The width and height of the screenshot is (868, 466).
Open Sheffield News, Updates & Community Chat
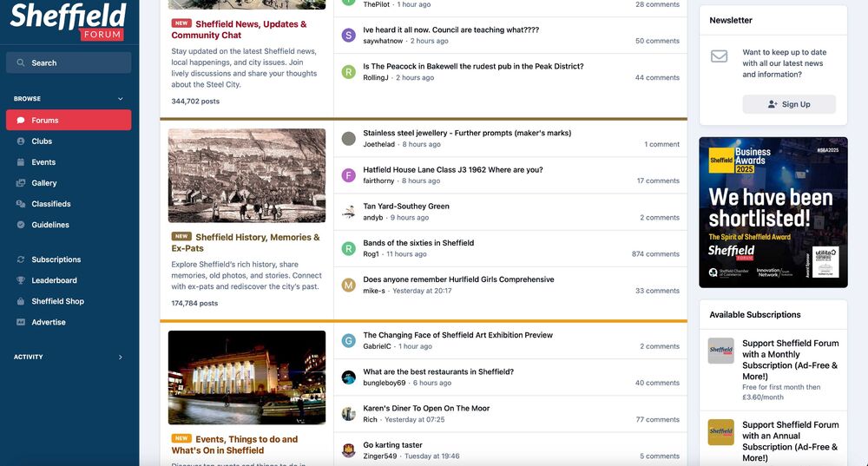click(x=239, y=30)
